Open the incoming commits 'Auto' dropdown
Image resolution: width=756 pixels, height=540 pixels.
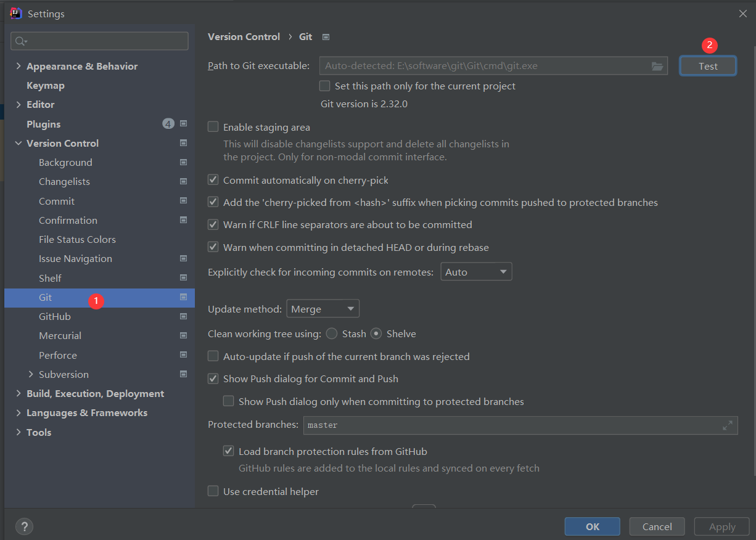(x=476, y=272)
